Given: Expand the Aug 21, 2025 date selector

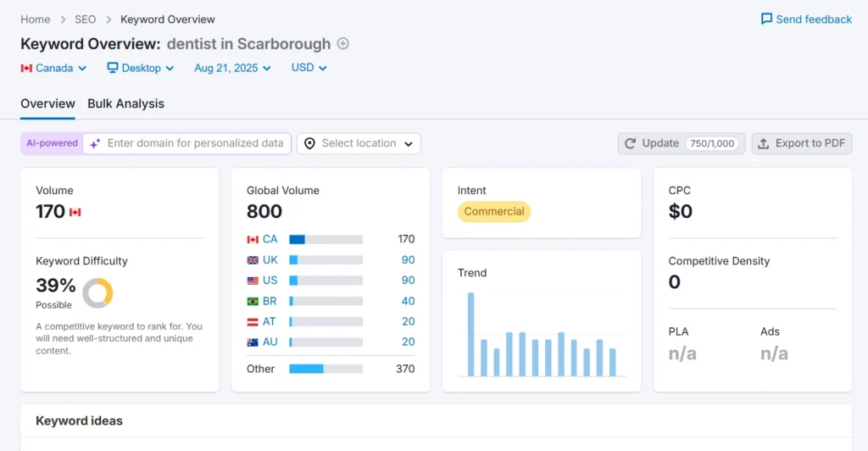Looking at the screenshot, I should [x=232, y=68].
